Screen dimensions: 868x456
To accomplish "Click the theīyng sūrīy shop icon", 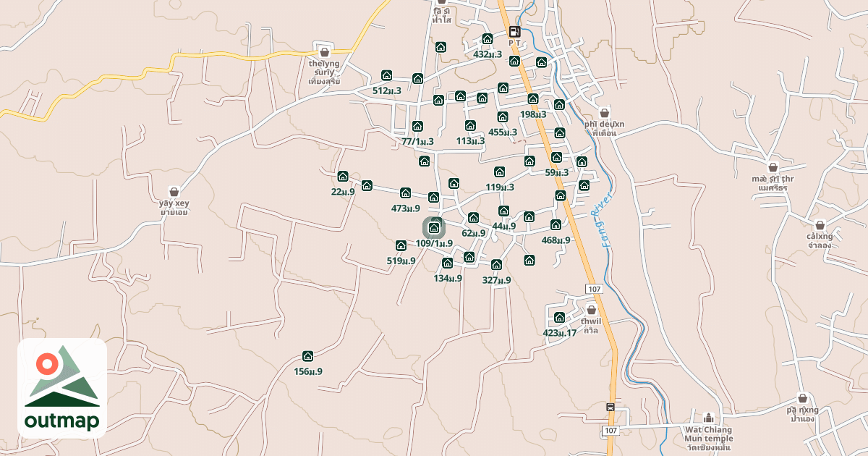I will (x=325, y=51).
